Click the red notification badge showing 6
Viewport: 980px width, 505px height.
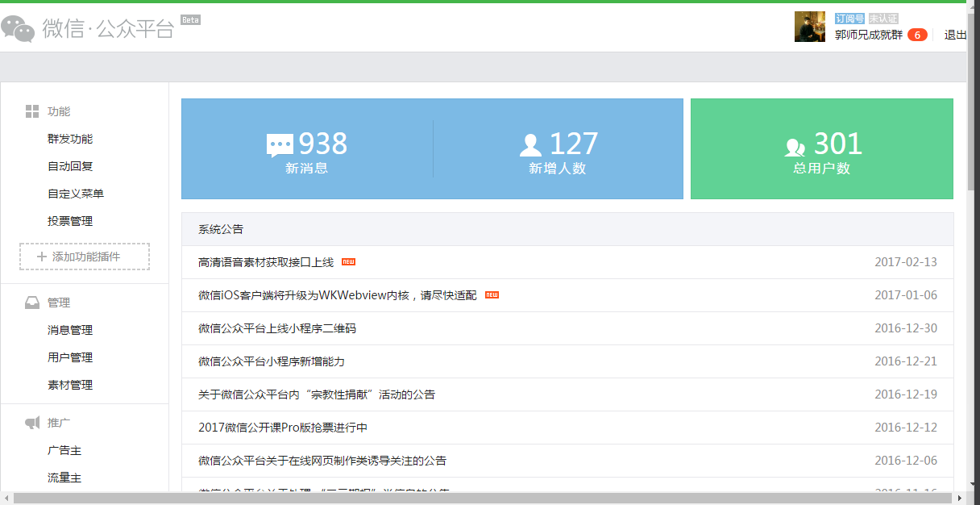coord(917,35)
